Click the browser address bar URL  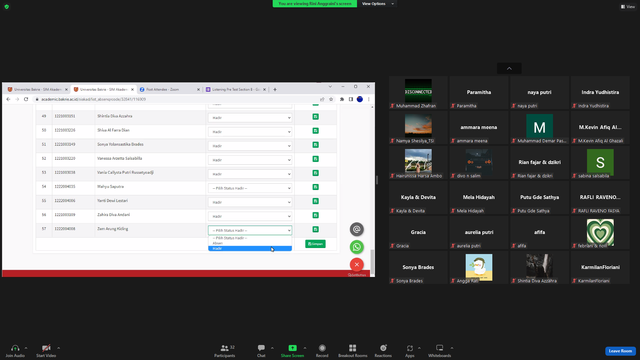(93, 99)
